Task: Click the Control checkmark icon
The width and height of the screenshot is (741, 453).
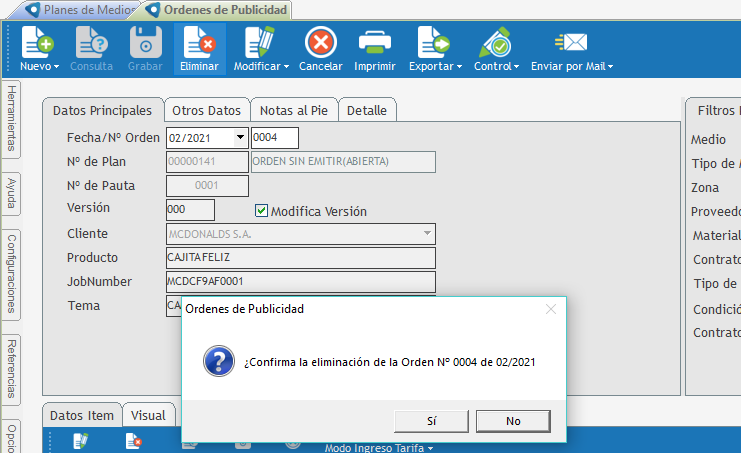Action: click(x=495, y=43)
